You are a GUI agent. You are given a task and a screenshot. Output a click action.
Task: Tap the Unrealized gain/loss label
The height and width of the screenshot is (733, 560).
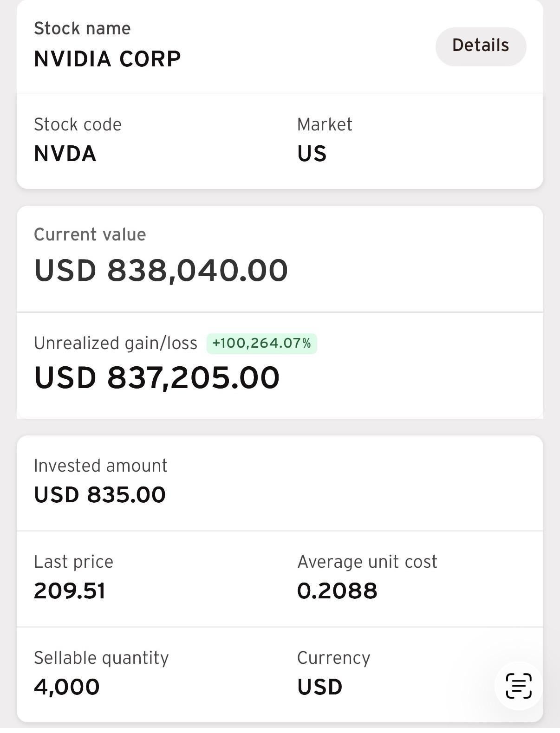click(x=115, y=343)
